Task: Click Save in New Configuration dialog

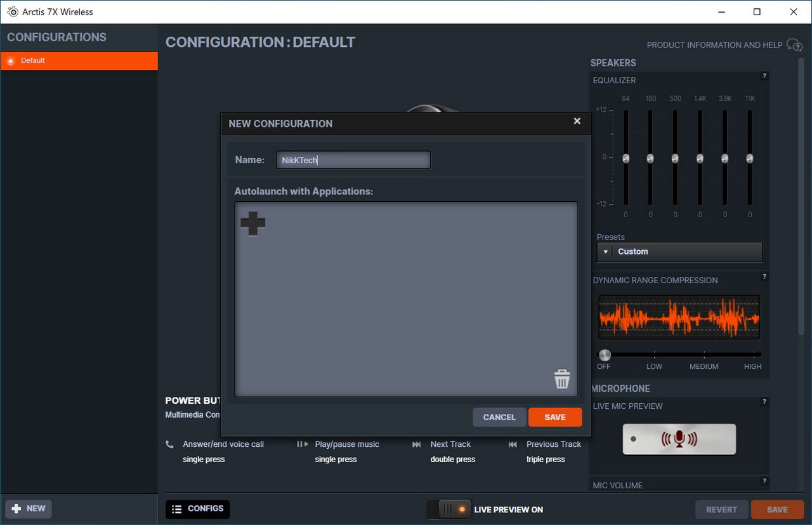Action: coord(555,417)
